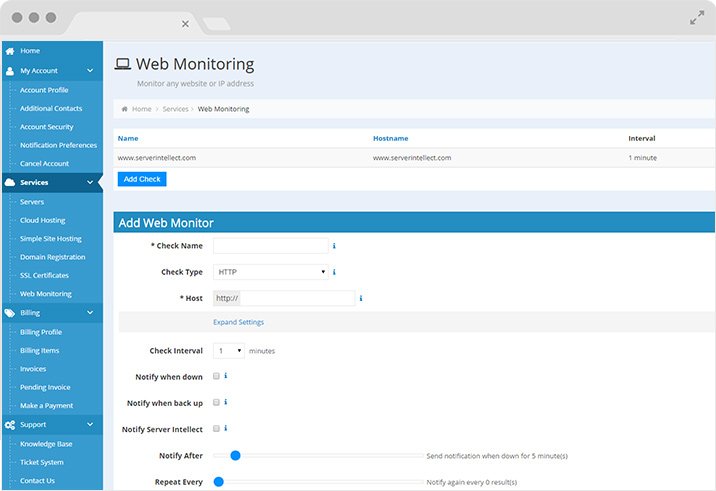This screenshot has width=716, height=491.
Task: Open Contact Us in sidebar
Action: pyautogui.click(x=37, y=480)
